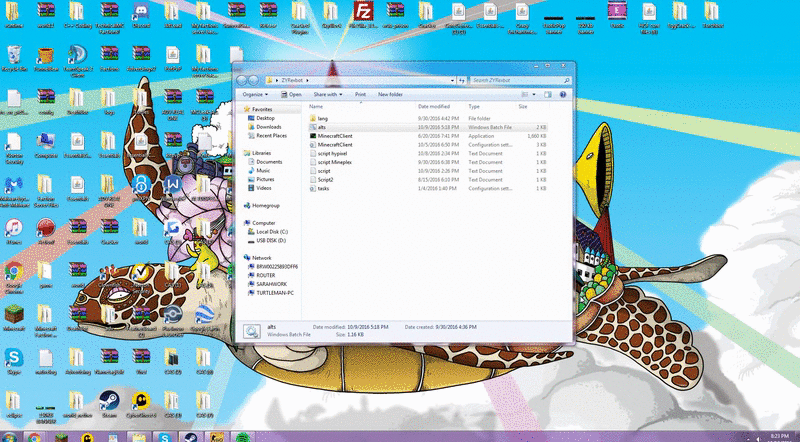The width and height of the screenshot is (800, 442).
Task: Click the Steam desktop shortcut
Action: tap(109, 404)
